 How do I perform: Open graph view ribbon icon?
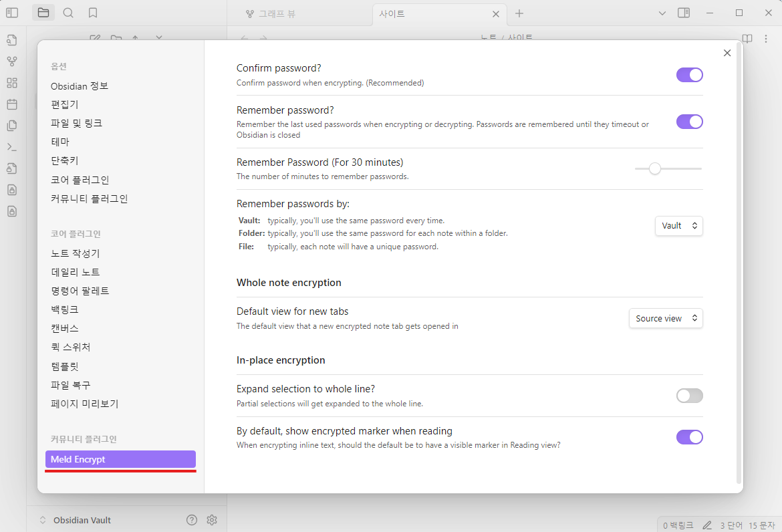tap(12, 61)
